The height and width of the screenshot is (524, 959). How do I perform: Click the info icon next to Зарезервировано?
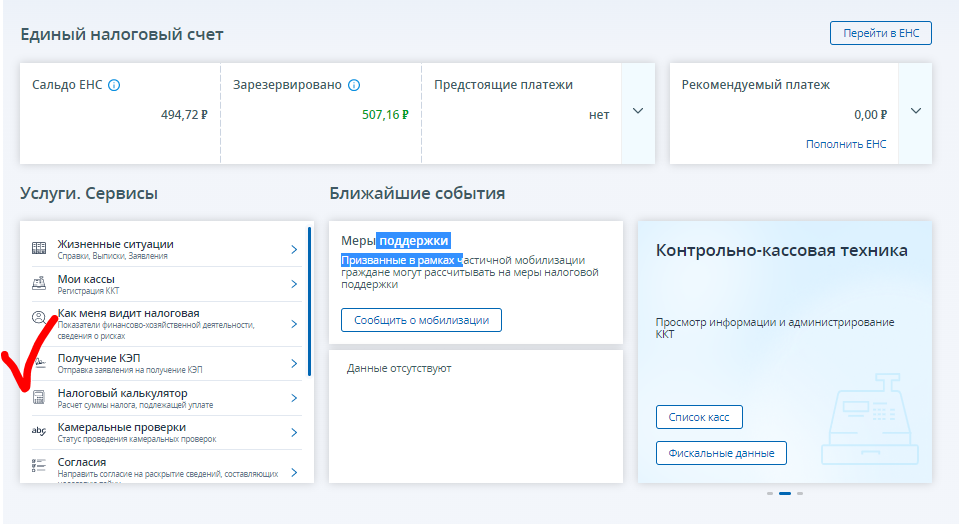[x=354, y=85]
